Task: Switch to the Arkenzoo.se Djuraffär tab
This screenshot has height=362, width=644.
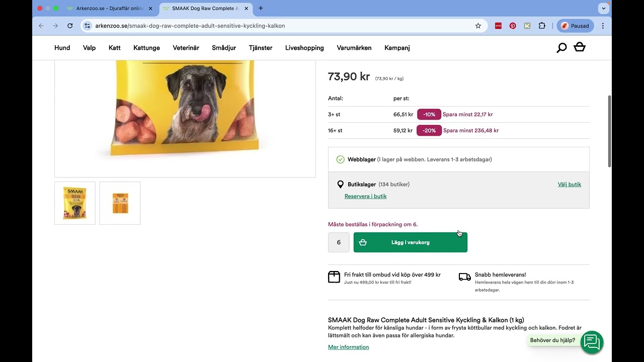Action: (109, 9)
